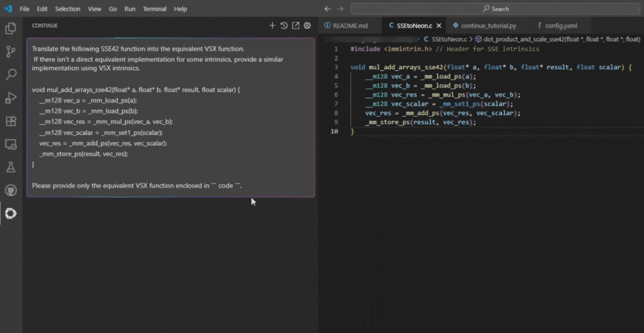Open the Run and Debug view
This screenshot has width=644, height=333.
11,98
